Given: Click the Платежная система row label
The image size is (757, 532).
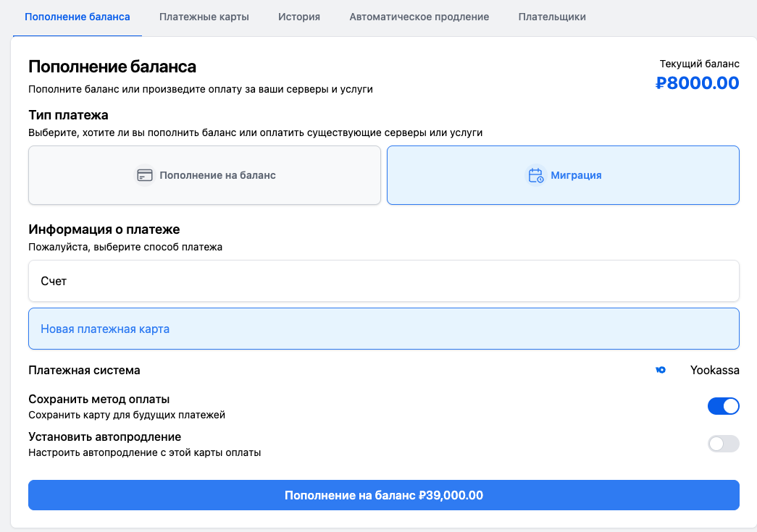Looking at the screenshot, I should pyautogui.click(x=84, y=370).
